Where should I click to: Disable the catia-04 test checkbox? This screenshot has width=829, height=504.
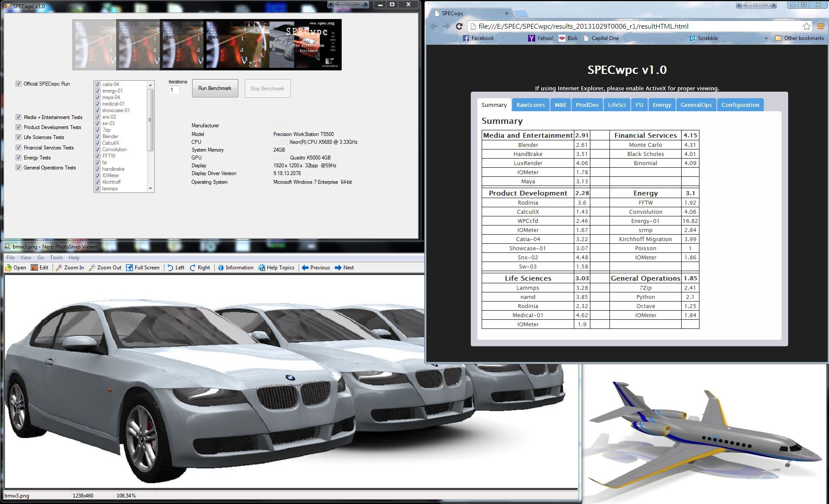[x=98, y=85]
